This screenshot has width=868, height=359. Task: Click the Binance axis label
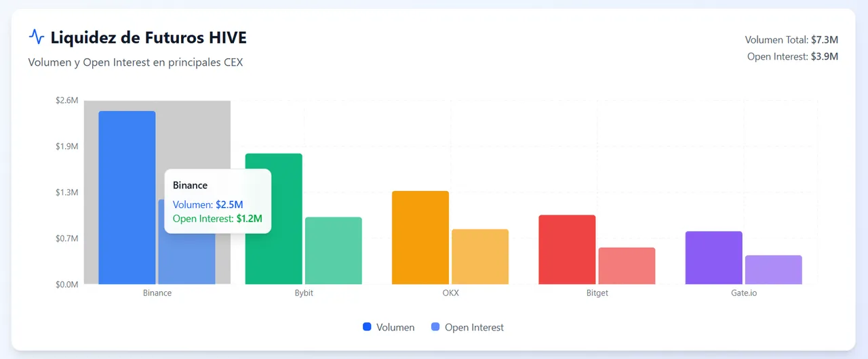pyautogui.click(x=157, y=293)
